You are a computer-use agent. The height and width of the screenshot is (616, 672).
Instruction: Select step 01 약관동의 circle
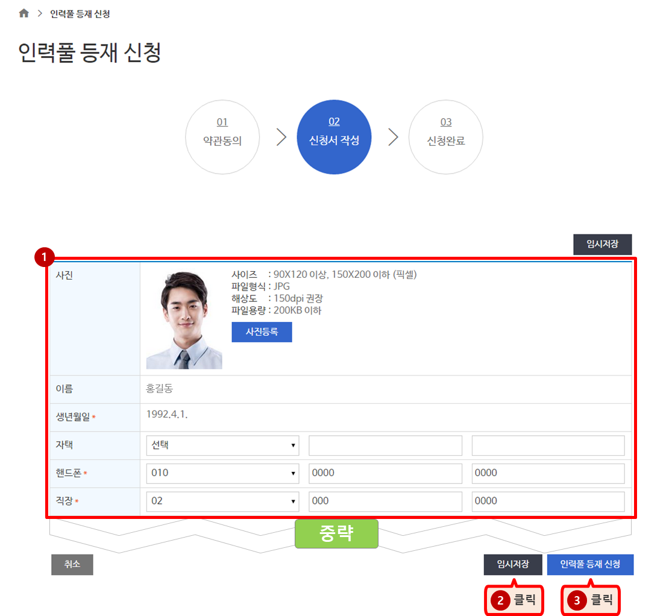(x=222, y=137)
